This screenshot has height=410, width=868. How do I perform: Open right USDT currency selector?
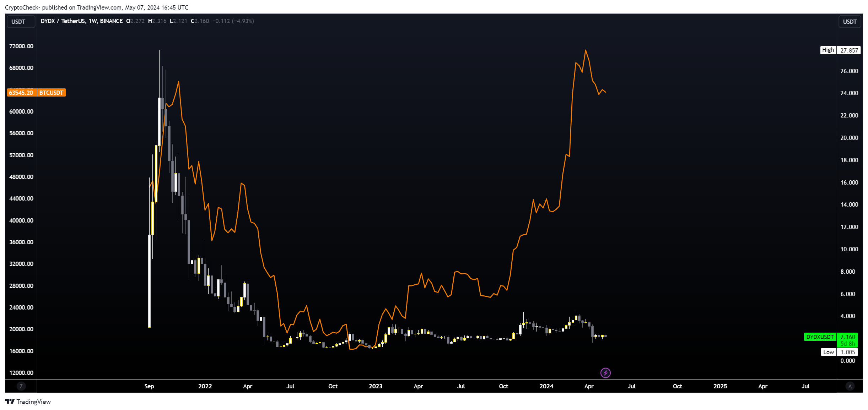point(850,22)
